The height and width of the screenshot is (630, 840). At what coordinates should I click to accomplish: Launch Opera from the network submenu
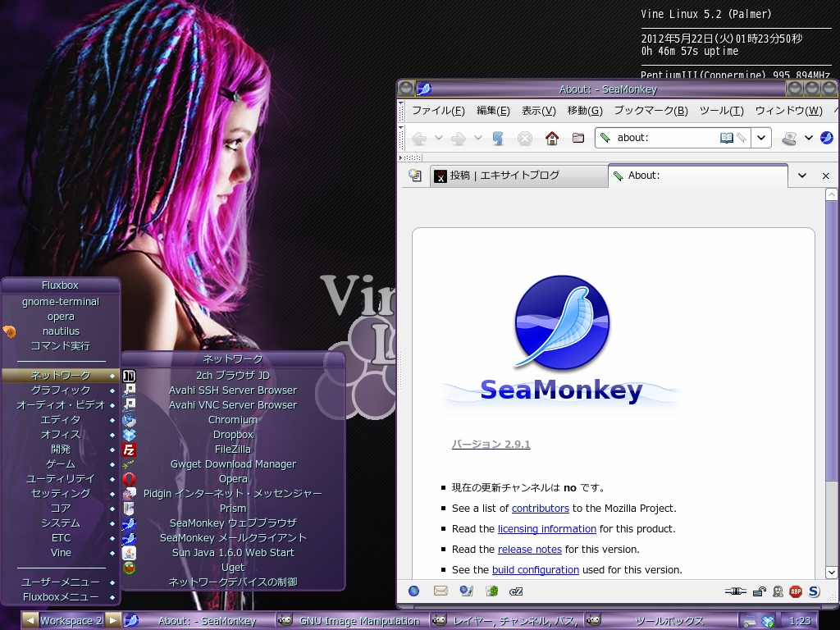click(233, 479)
